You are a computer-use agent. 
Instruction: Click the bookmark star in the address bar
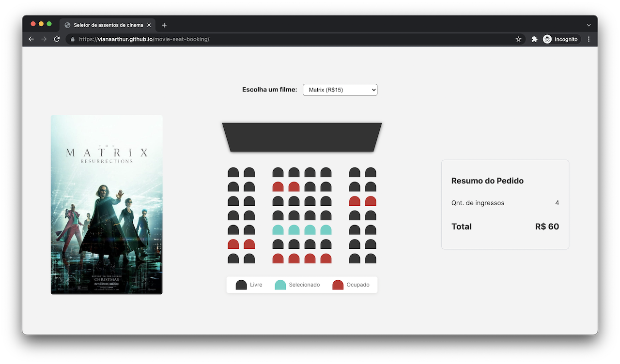click(518, 39)
